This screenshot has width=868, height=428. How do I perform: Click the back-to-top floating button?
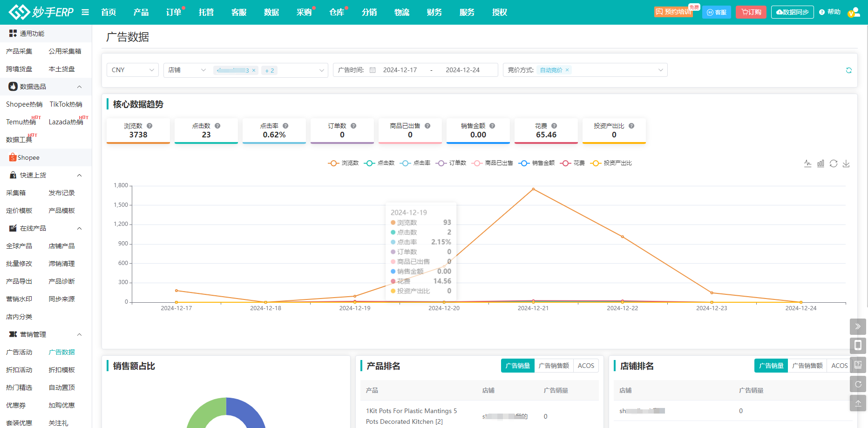(858, 403)
